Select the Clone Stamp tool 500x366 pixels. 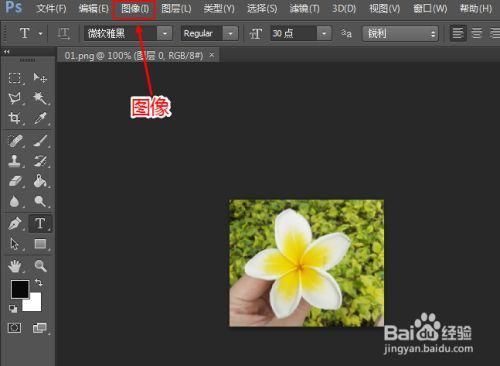(15, 161)
